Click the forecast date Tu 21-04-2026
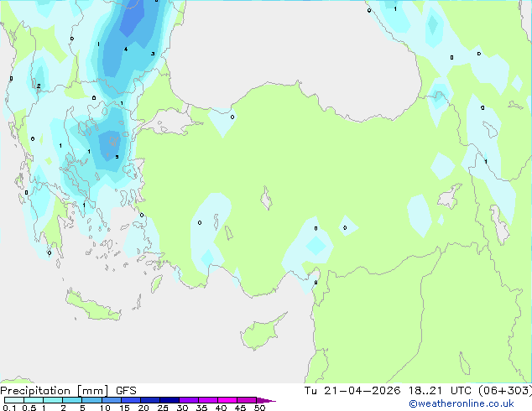 [x=352, y=391]
